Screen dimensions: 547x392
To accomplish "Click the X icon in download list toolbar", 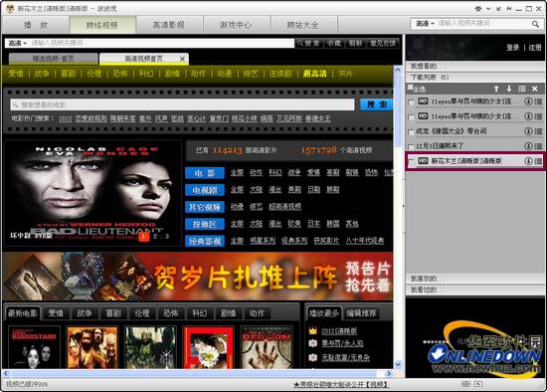I will 535,89.
